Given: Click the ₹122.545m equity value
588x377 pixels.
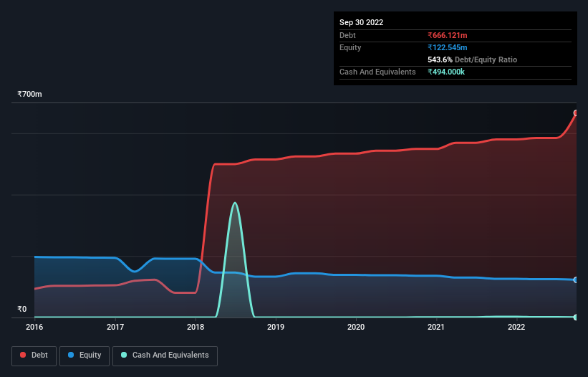Looking at the screenshot, I should point(448,47).
